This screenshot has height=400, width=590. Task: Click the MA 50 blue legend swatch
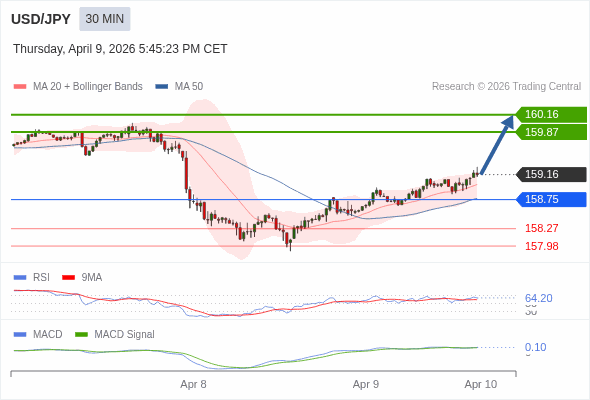pos(161,87)
